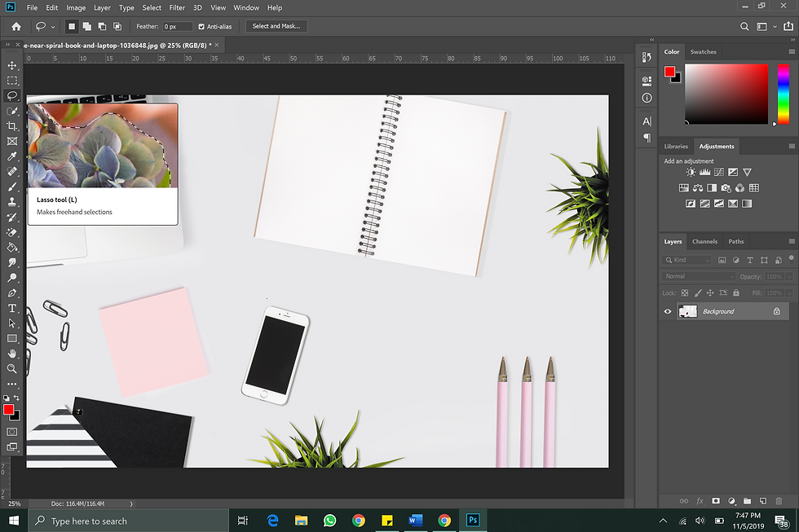Click the Feather value input field

[x=177, y=26]
